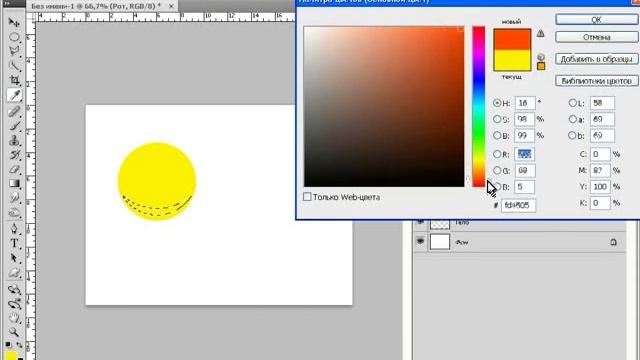Screen dimensions: 640x360
Task: Select the L lightness radio button
Action: [572, 103]
